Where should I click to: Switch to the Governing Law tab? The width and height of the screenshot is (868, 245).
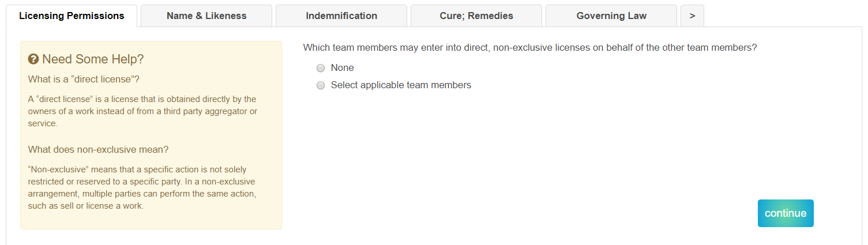611,16
